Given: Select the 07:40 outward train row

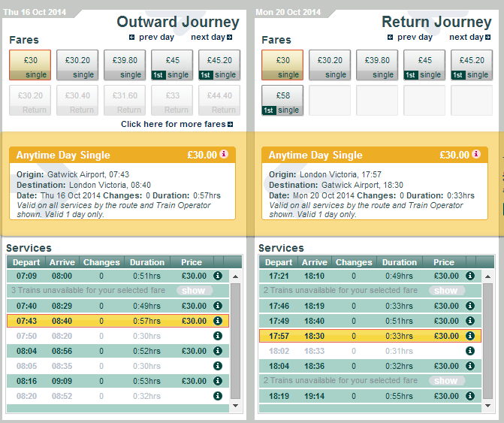Looking at the screenshot, I should click(118, 306).
